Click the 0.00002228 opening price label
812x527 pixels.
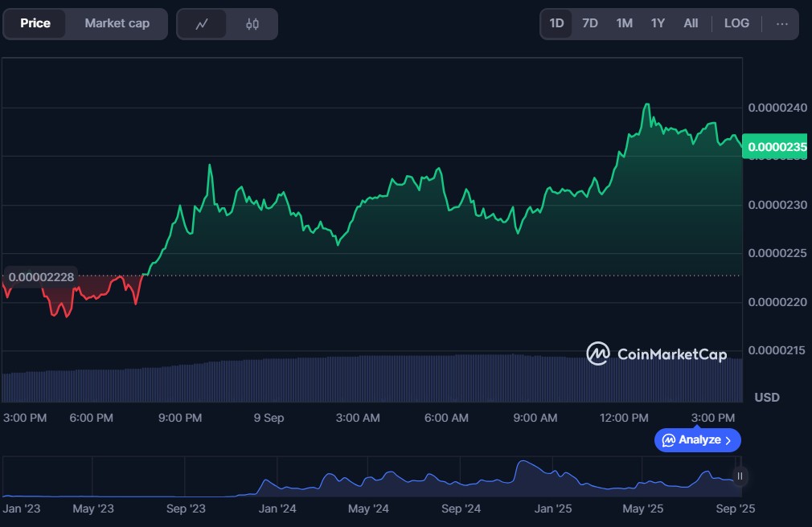click(x=40, y=277)
